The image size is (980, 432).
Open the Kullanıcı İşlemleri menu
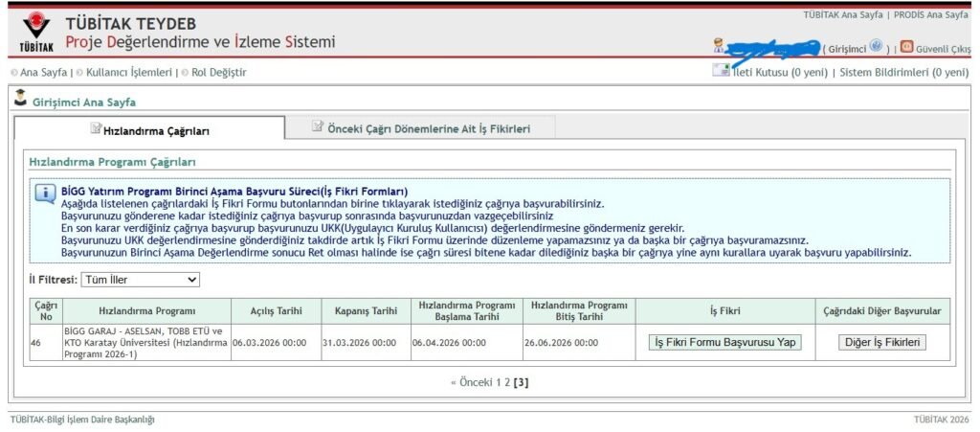pyautogui.click(x=128, y=72)
